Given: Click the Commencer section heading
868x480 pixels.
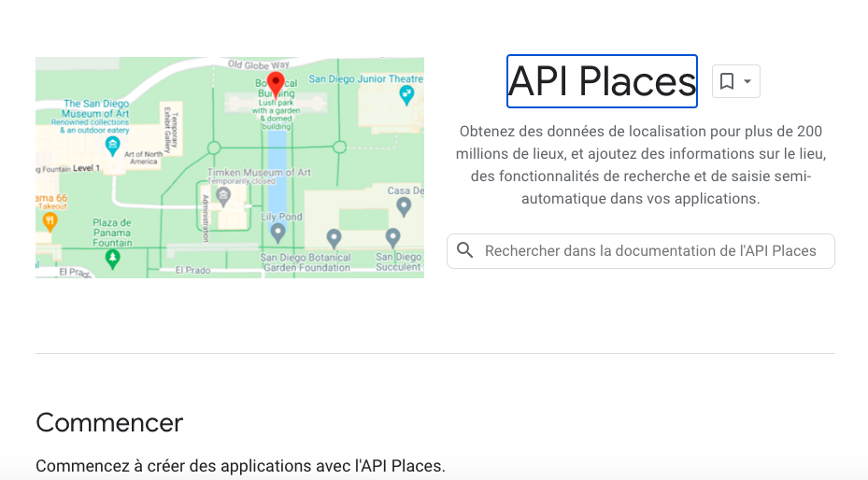Looking at the screenshot, I should coord(109,422).
